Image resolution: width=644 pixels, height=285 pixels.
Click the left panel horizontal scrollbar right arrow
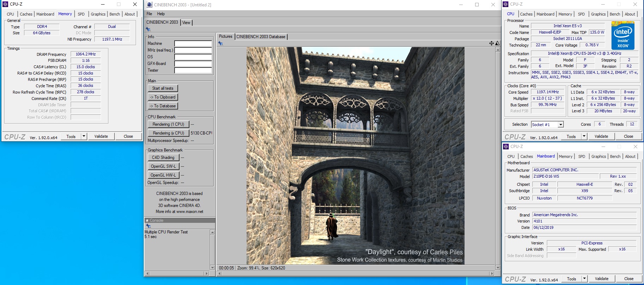(x=207, y=273)
